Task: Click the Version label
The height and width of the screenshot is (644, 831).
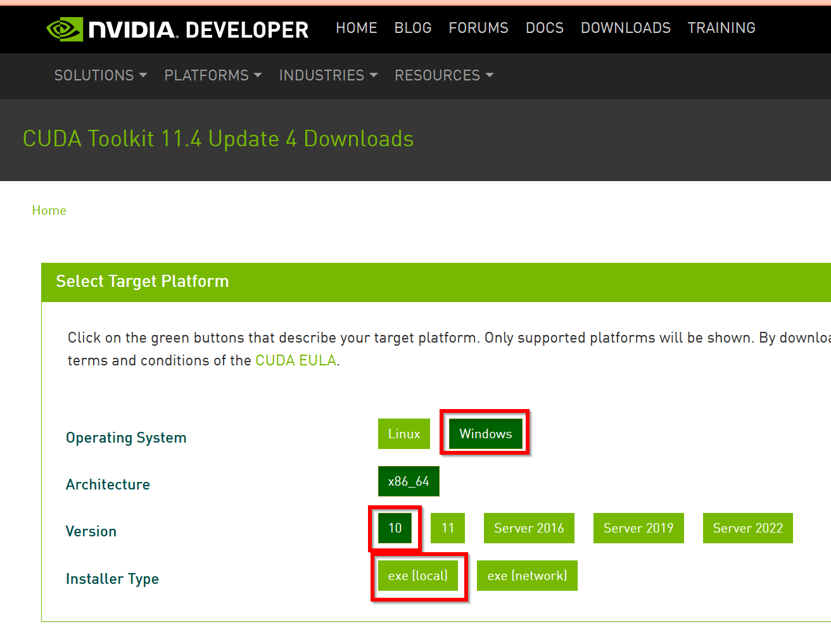Action: pos(91,531)
